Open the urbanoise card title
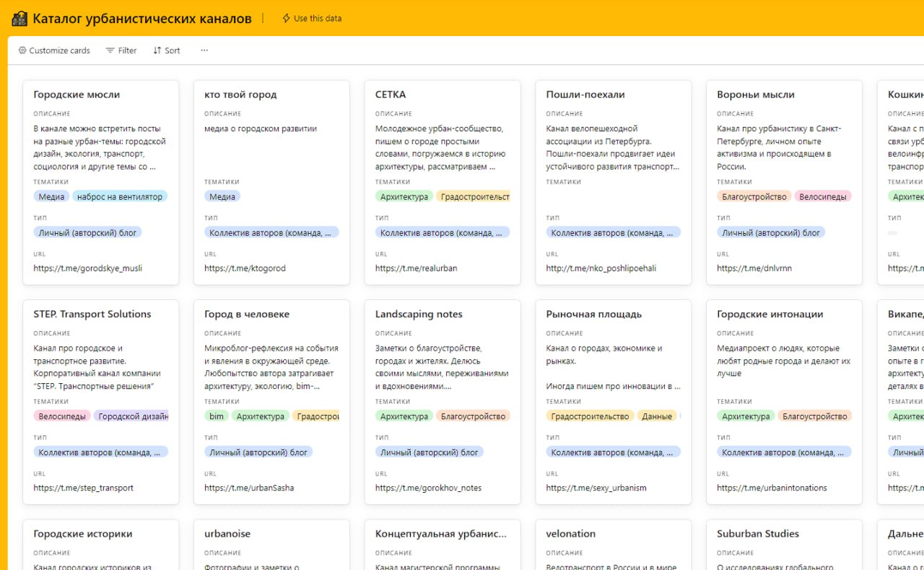 pos(227,534)
